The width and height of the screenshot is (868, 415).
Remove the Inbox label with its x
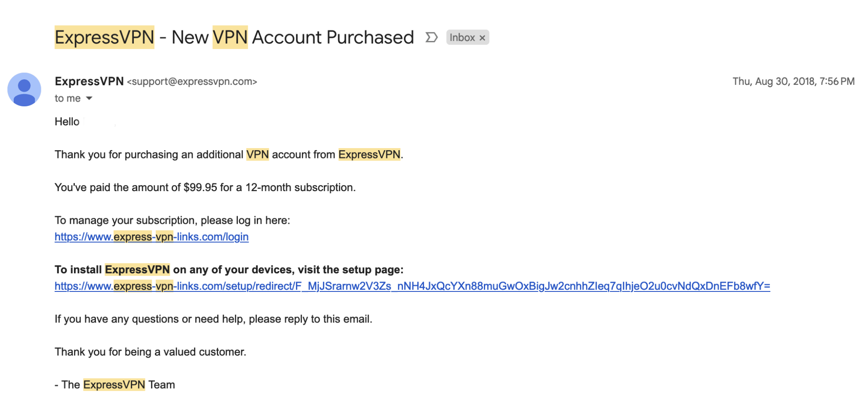482,38
